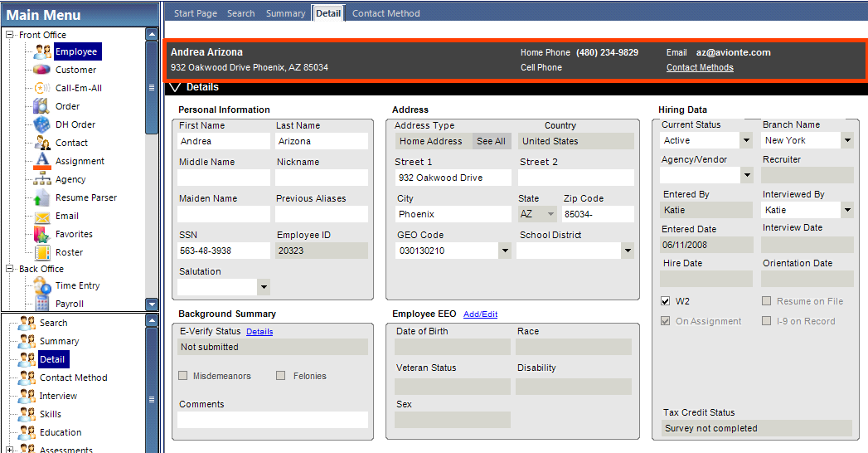Select the Roster icon
Image resolution: width=868 pixels, height=453 pixels.
[x=42, y=252]
